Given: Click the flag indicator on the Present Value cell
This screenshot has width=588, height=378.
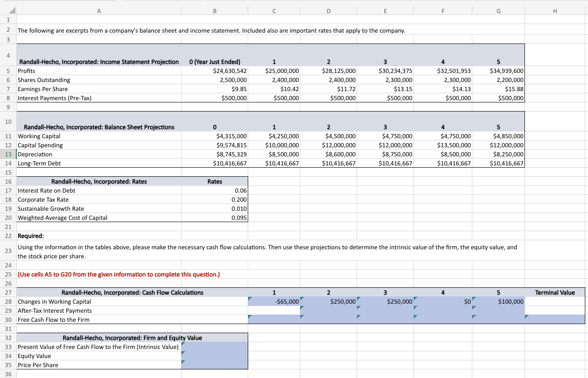Looking at the screenshot, I should click(183, 344).
